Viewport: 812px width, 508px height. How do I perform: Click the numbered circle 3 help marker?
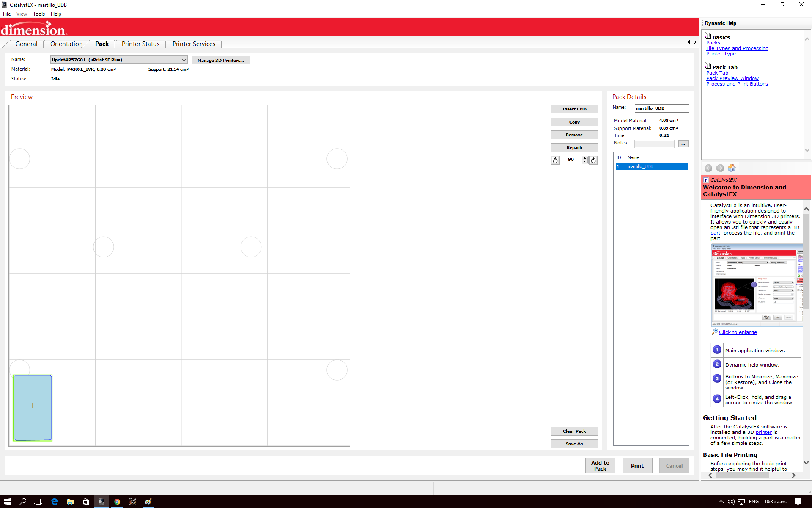tap(717, 378)
